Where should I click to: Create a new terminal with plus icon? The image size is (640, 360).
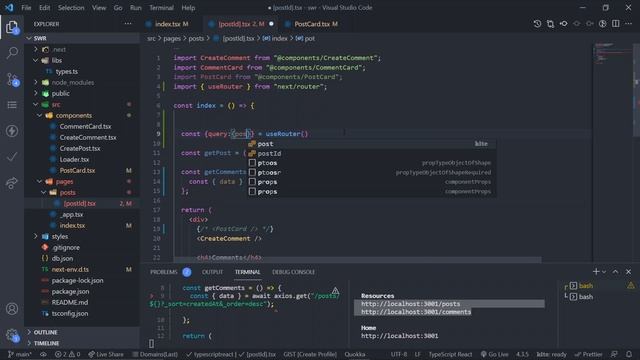(596, 271)
